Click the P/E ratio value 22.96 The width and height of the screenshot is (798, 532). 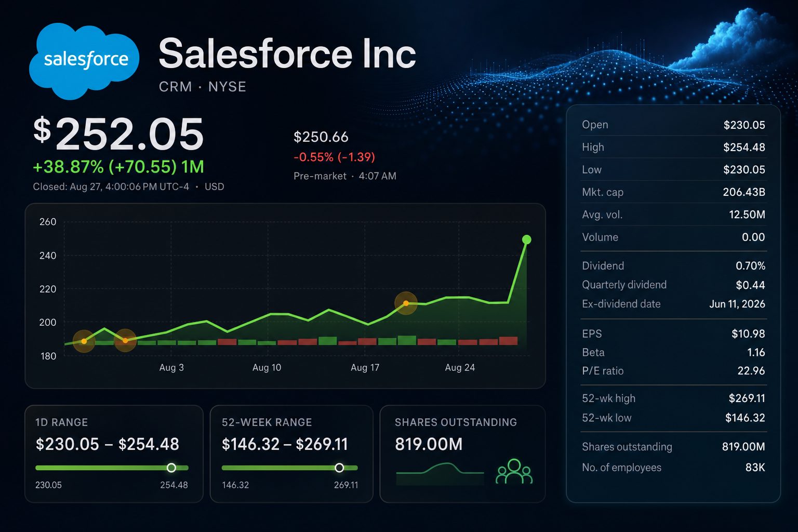pos(751,371)
